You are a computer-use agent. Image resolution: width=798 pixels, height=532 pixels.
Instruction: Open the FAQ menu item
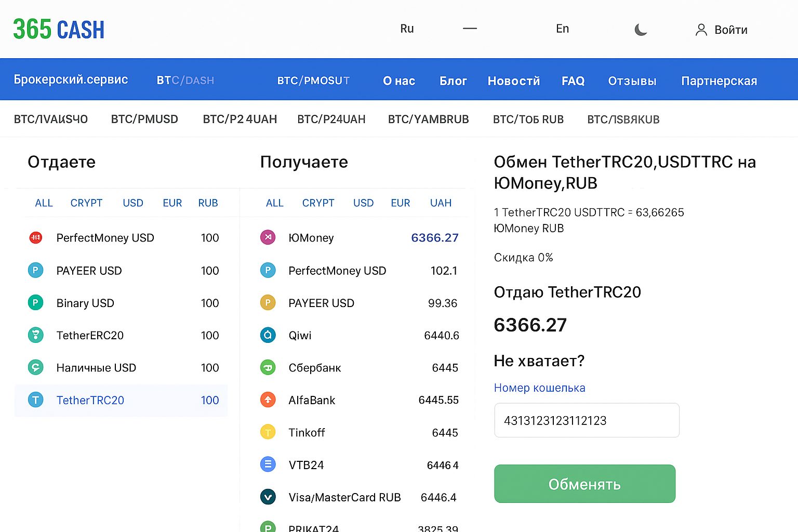pos(573,81)
